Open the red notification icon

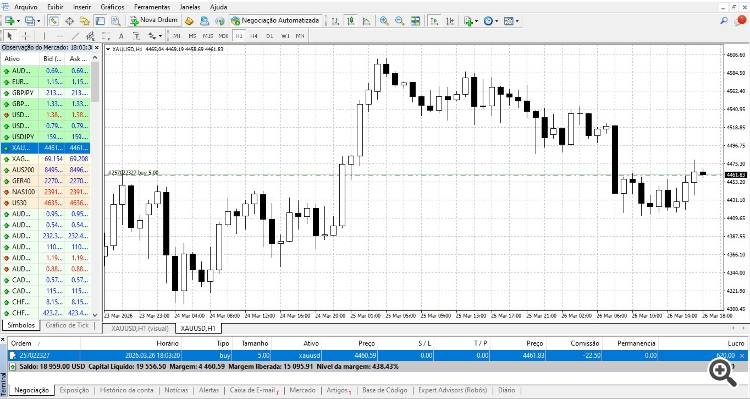pyautogui.click(x=740, y=21)
